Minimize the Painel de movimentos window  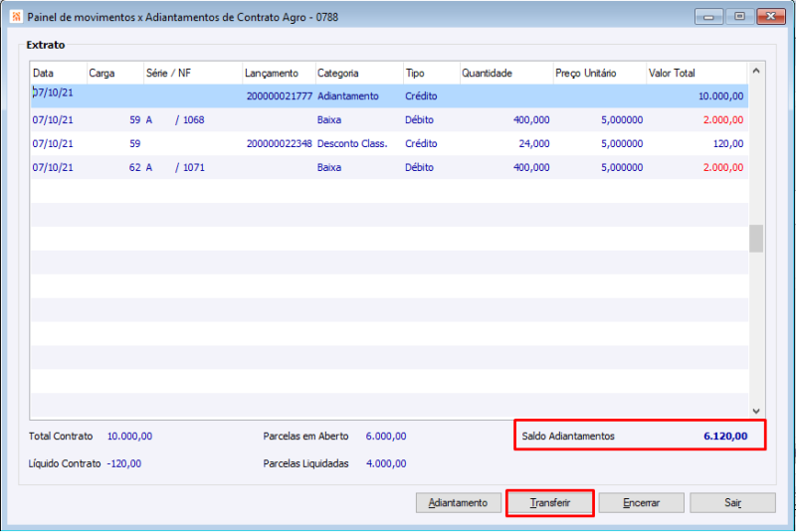click(x=710, y=17)
